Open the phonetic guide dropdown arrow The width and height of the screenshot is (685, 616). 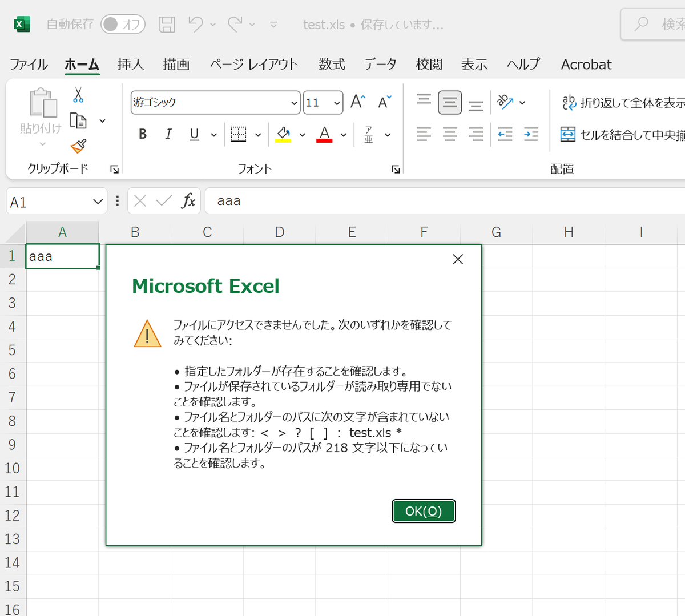388,135
